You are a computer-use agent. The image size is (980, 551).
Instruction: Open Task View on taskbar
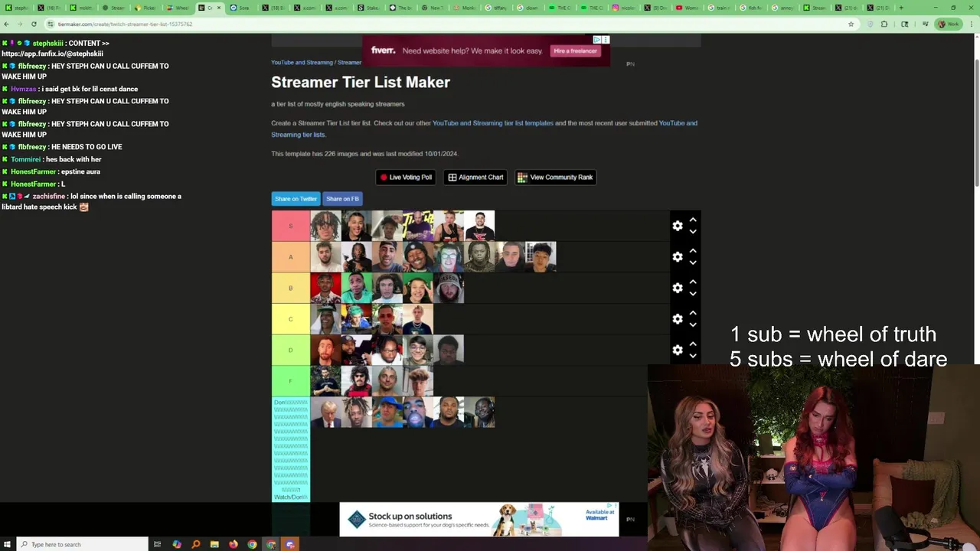tap(157, 544)
